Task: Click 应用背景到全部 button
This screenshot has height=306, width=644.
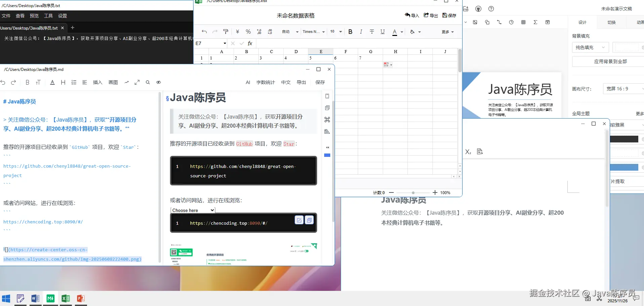Action: [x=610, y=61]
